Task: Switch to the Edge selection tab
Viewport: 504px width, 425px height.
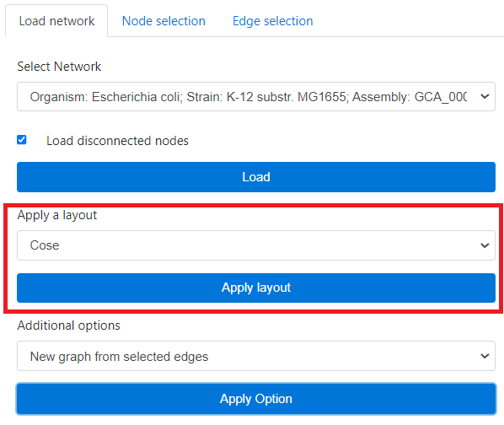Action: tap(272, 21)
